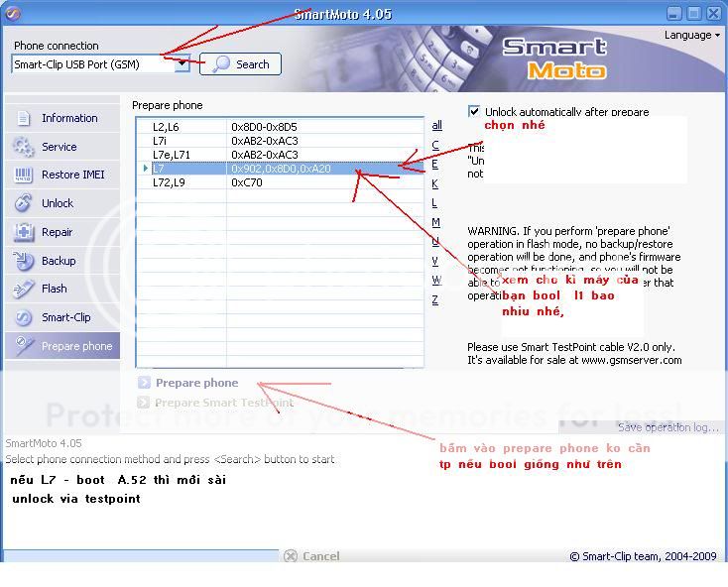The height and width of the screenshot is (587, 728).
Task: Filter models by letter C
Action: [435, 145]
